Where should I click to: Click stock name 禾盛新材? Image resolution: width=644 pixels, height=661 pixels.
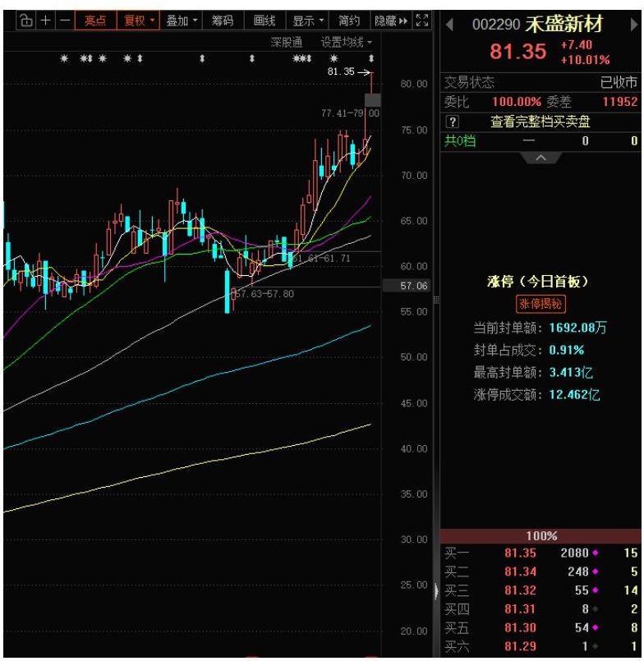point(564,25)
